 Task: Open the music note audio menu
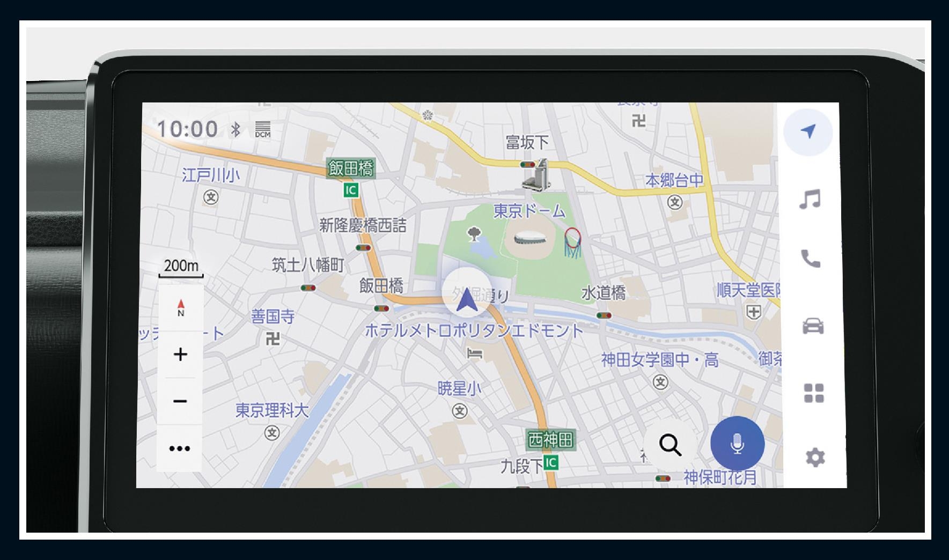(x=810, y=199)
